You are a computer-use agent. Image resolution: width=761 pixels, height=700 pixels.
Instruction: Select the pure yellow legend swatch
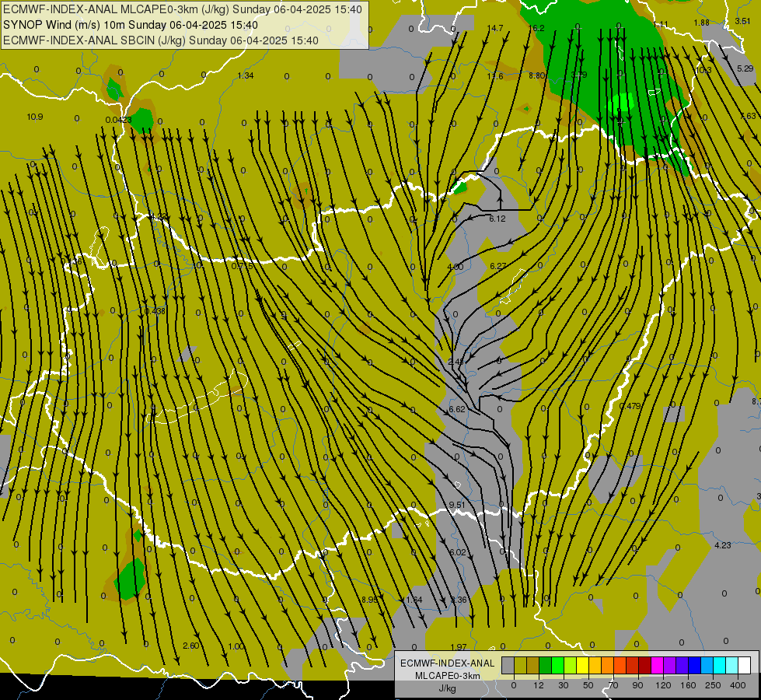click(582, 665)
